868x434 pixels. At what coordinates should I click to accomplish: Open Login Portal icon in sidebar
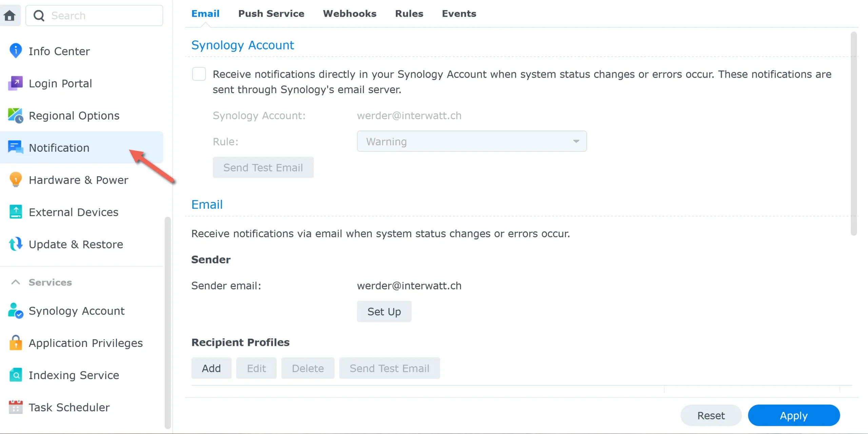click(x=16, y=83)
